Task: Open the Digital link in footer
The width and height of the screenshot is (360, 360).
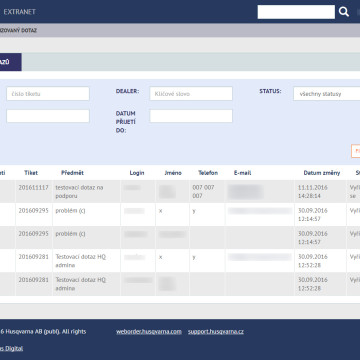Action: point(11,349)
